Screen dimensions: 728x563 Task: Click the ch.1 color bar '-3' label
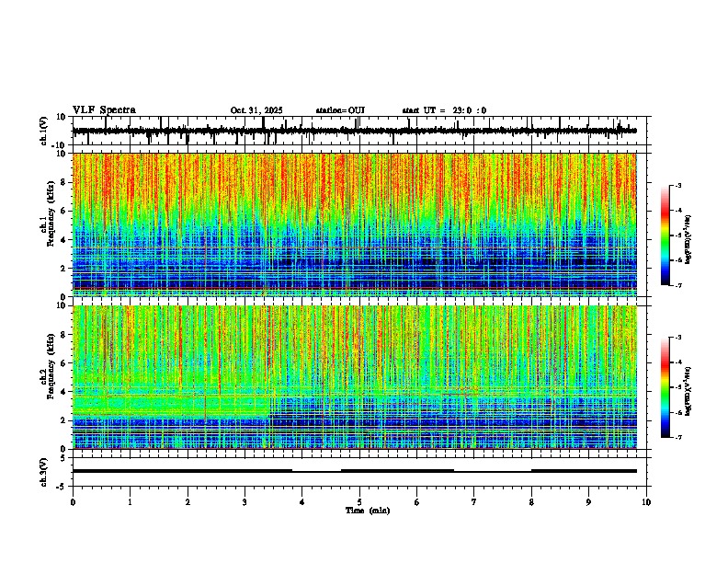677,185
